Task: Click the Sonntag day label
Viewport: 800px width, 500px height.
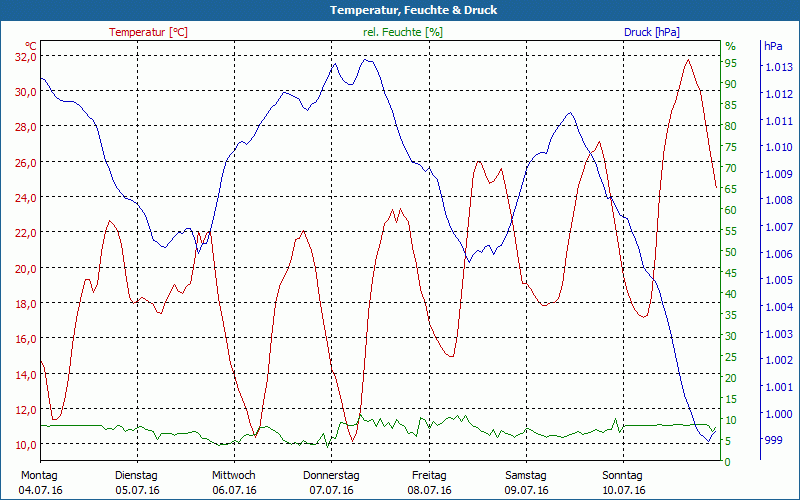Action: tap(622, 476)
